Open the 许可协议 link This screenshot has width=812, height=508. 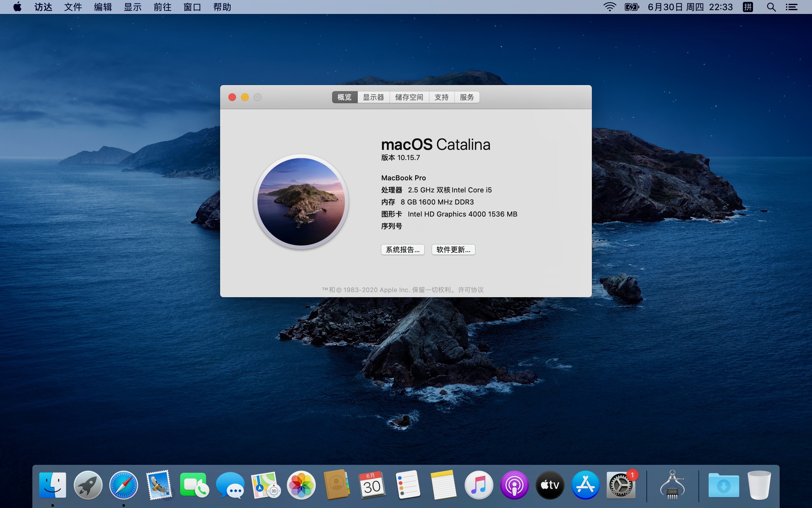(471, 290)
